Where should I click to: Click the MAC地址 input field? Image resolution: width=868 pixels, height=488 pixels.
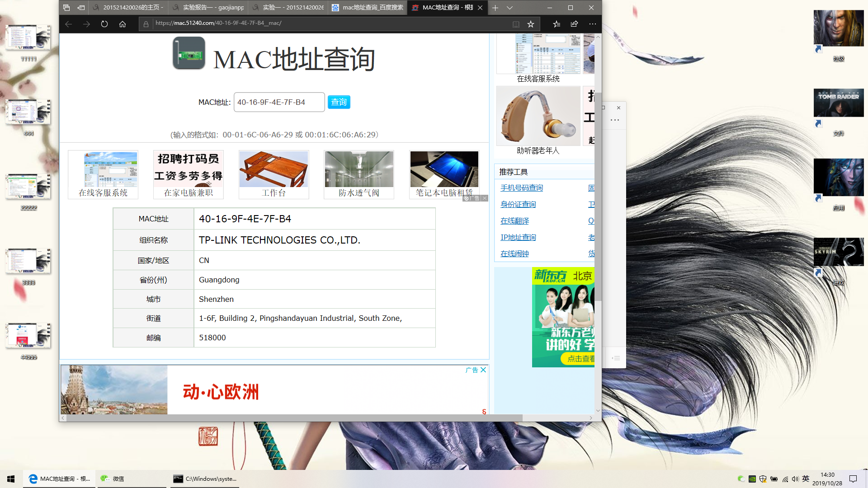point(279,102)
